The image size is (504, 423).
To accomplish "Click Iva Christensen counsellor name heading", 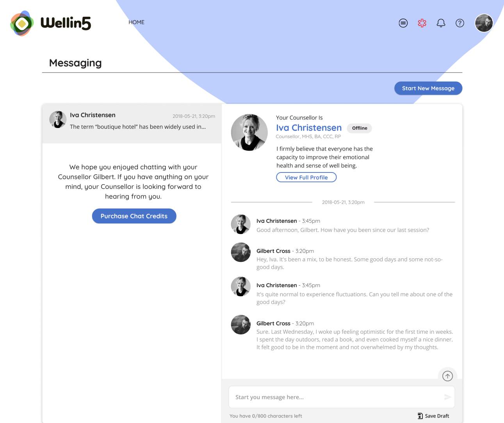I will point(309,128).
